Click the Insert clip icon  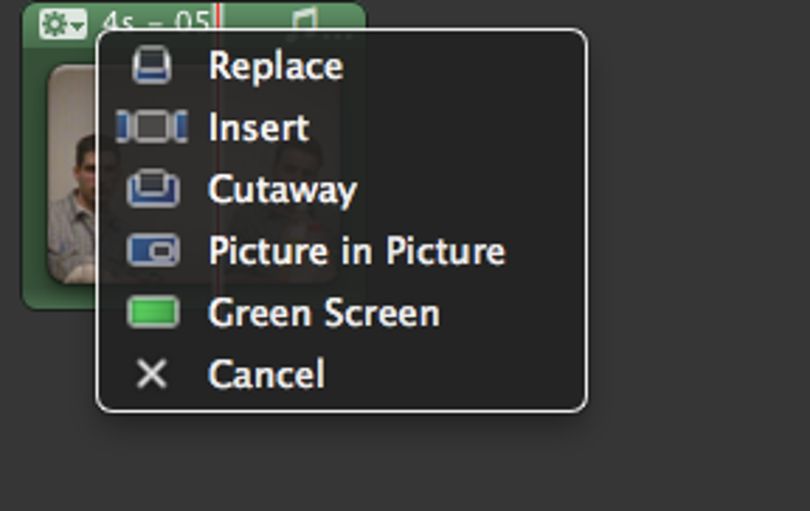click(x=151, y=127)
